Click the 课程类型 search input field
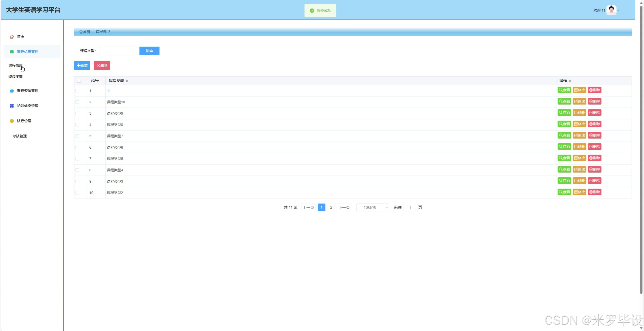 [x=118, y=51]
